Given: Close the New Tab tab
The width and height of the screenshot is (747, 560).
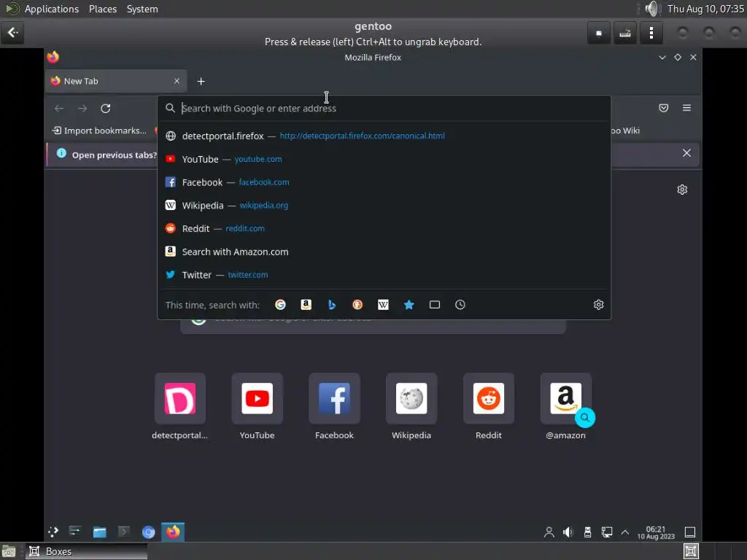Looking at the screenshot, I should point(177,81).
